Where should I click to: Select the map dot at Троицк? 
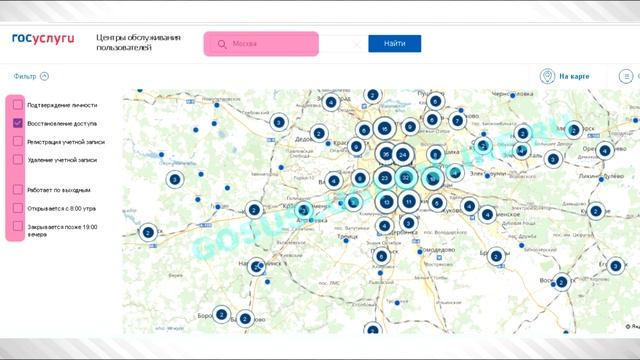[x=346, y=241]
